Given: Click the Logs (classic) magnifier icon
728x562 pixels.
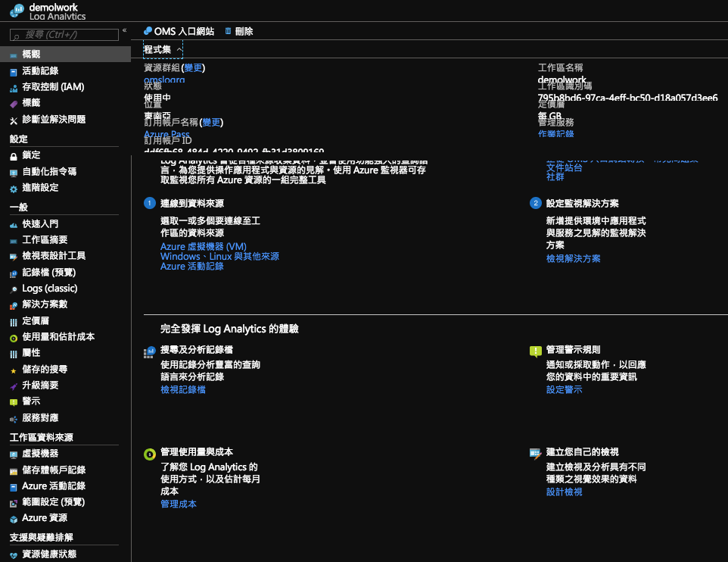Looking at the screenshot, I should pos(14,289).
